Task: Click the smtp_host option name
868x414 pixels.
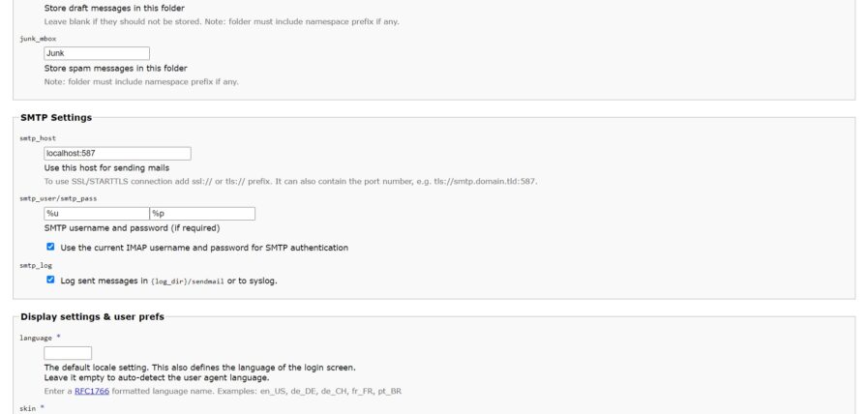Action: pos(38,138)
